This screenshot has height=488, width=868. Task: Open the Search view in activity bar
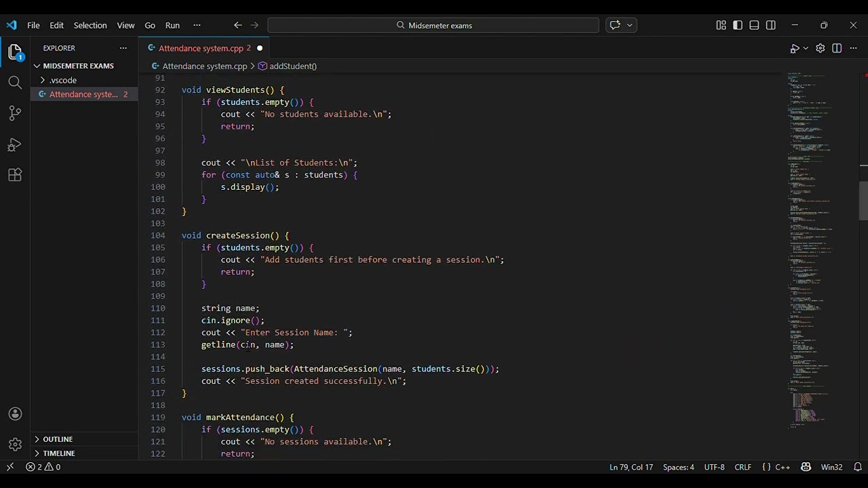pos(15,83)
